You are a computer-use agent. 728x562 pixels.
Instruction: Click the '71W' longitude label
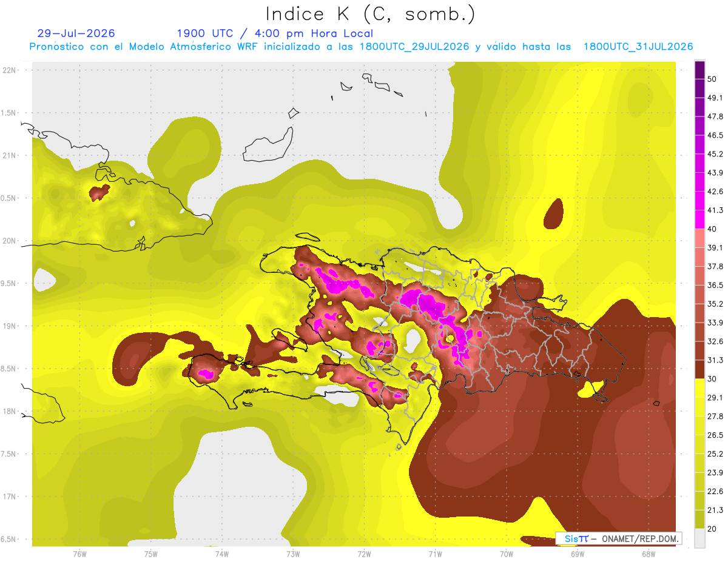coord(435,554)
